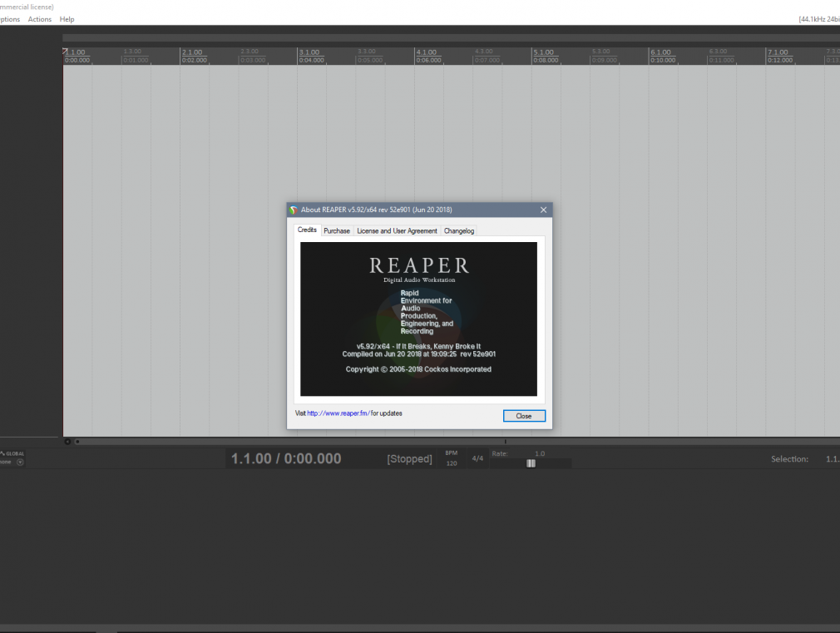Viewport: 840px width, 633px height.
Task: Click 'Compiled on Jun 20 2018' line
Action: pos(419,354)
